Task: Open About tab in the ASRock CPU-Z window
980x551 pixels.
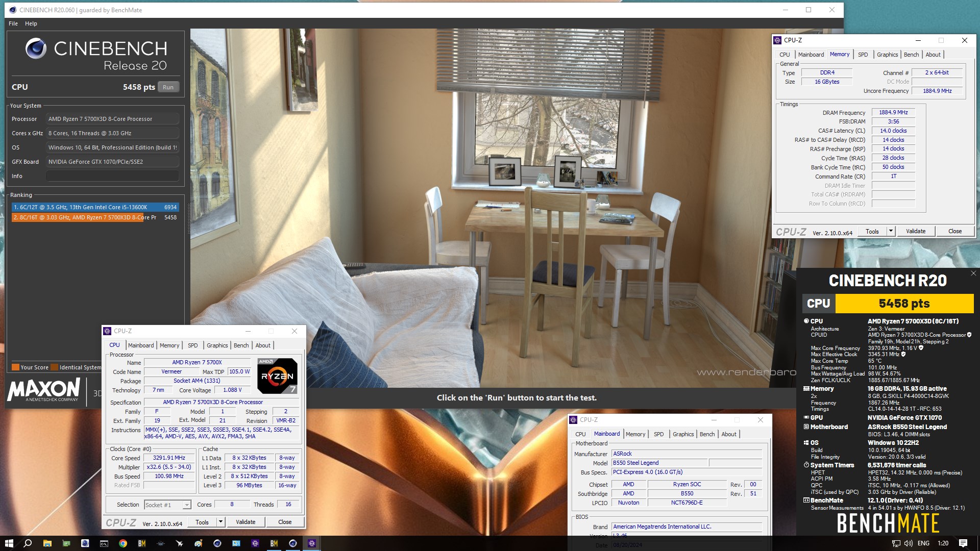Action: [x=729, y=434]
